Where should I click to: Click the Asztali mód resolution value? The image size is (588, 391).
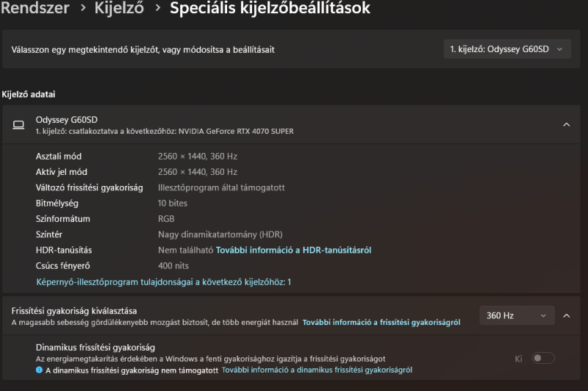tap(198, 157)
